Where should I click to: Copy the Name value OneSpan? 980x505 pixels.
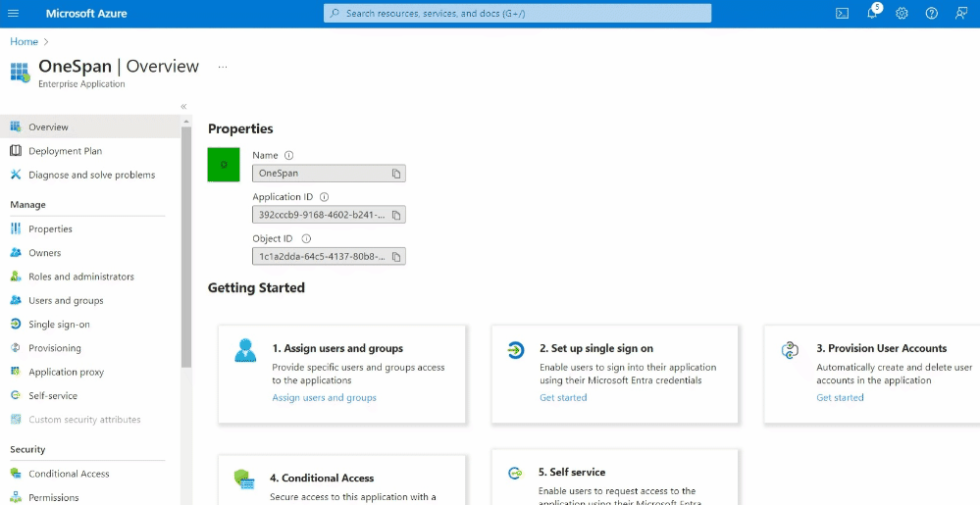(x=396, y=174)
